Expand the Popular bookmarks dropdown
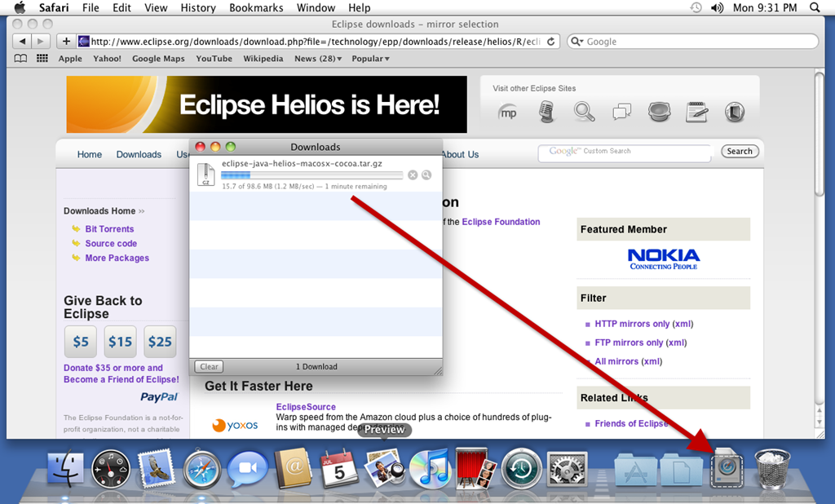Image resolution: width=835 pixels, height=504 pixels. tap(371, 59)
